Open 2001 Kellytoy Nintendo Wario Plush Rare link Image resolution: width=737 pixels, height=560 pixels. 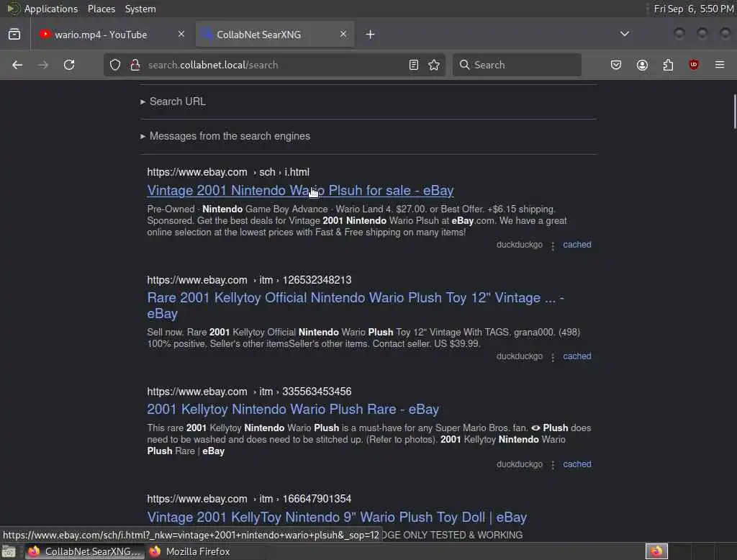[293, 409]
